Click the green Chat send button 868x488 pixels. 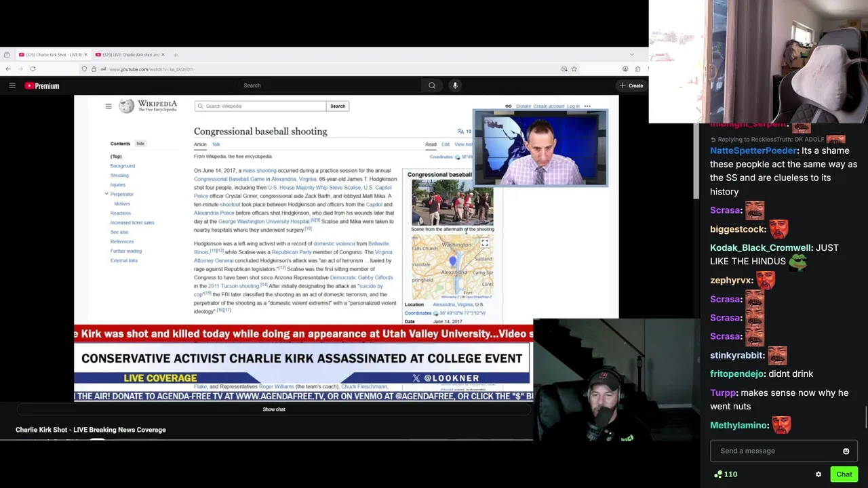pyautogui.click(x=844, y=474)
